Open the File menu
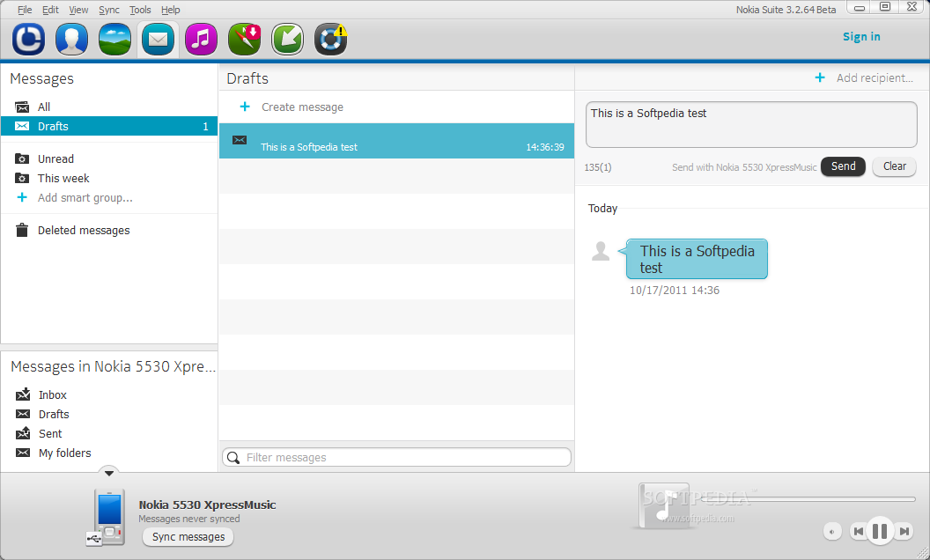This screenshot has width=930, height=560. click(x=25, y=10)
